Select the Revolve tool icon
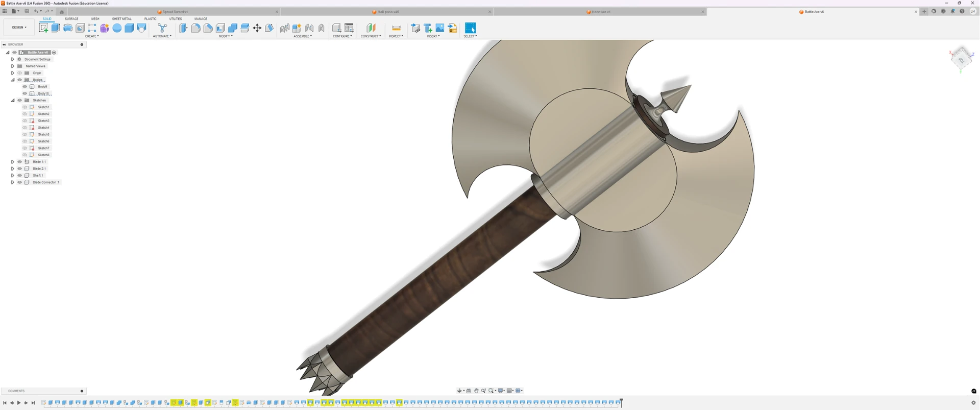Image resolution: width=980 pixels, height=410 pixels. (x=68, y=28)
